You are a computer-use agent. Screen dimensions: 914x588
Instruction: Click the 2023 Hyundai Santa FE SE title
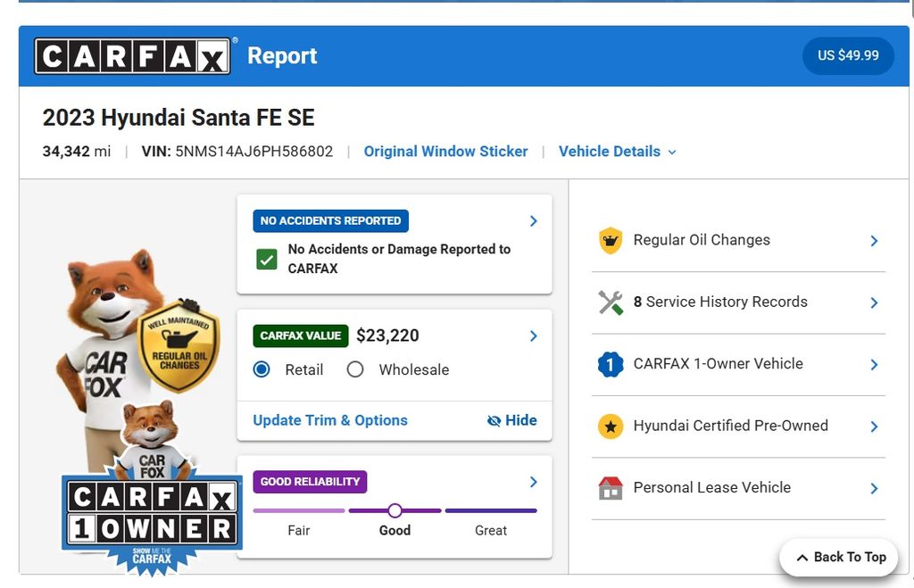[x=179, y=118]
